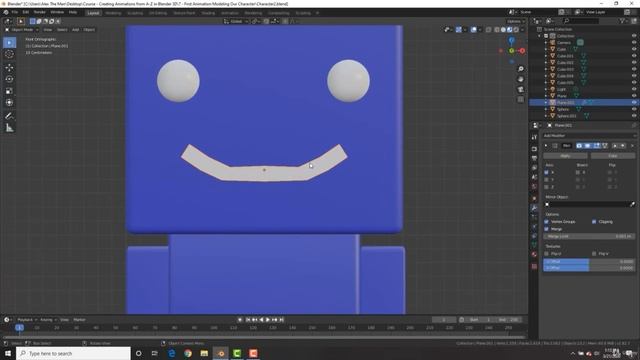Click the Merge Limit value field

pos(589,236)
